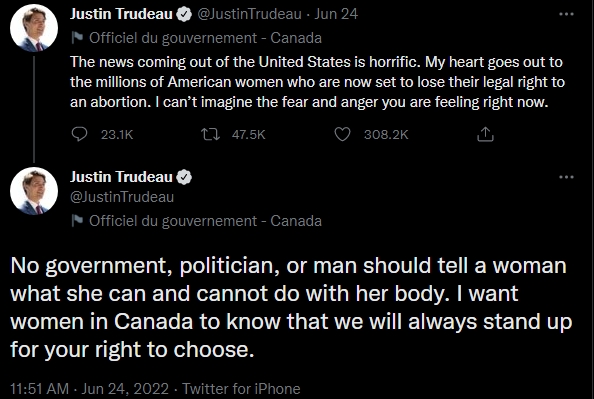Open top Justin Trudeau profile picture
The height and width of the screenshot is (399, 594).
tap(34, 28)
